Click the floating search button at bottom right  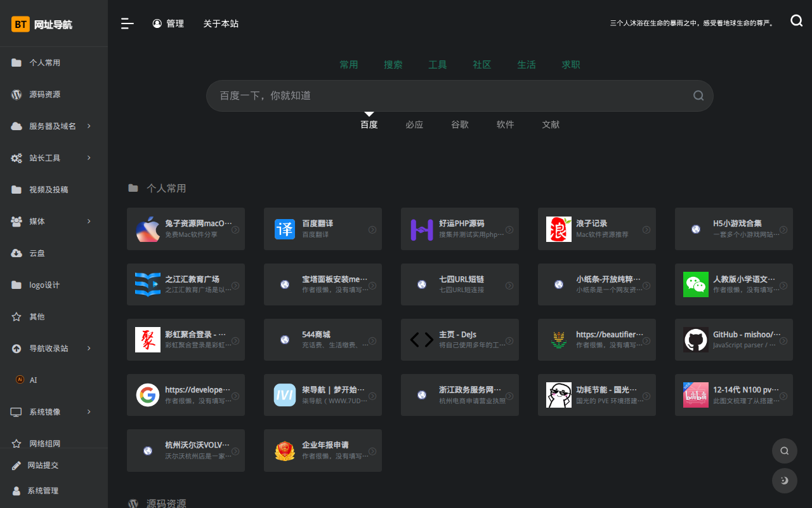[784, 451]
